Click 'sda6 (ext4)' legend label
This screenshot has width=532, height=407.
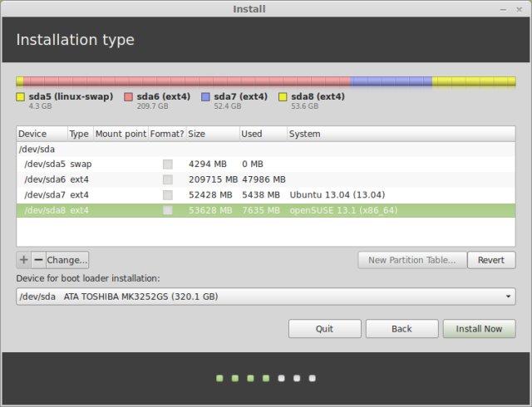164,96
